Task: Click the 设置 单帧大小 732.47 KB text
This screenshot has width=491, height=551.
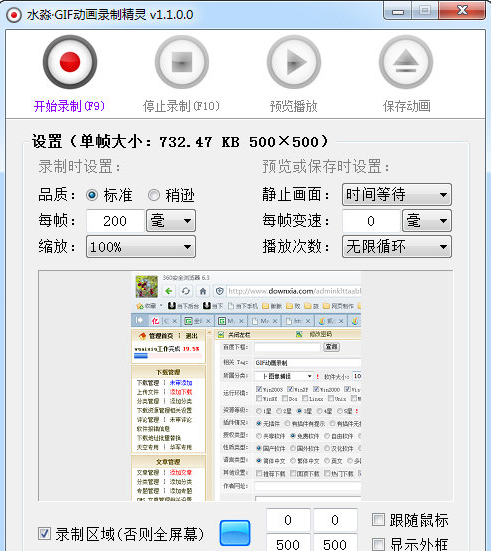Action: coord(180,142)
